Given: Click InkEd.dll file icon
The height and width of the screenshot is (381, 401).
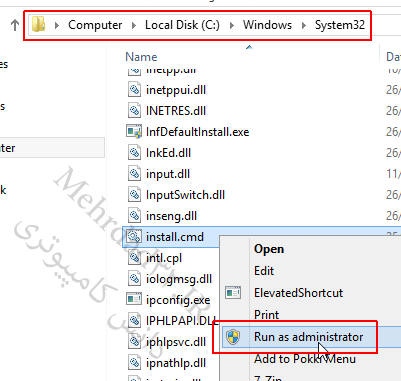Looking at the screenshot, I should (134, 153).
